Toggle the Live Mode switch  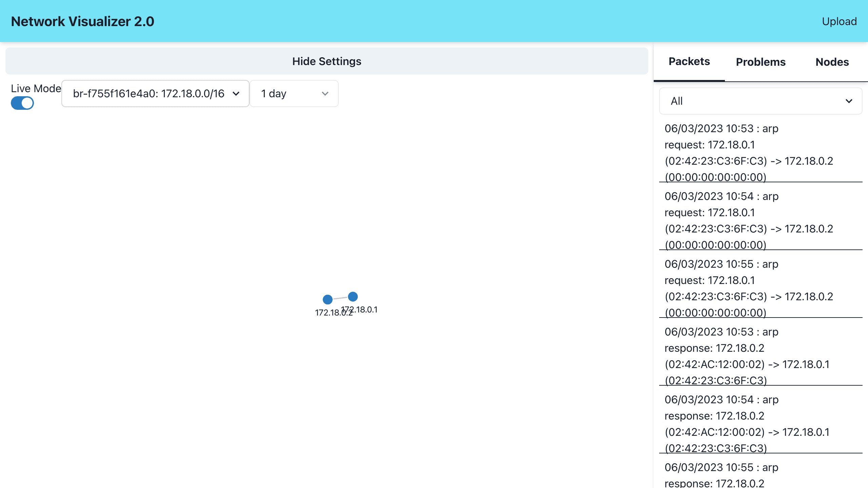(x=22, y=103)
